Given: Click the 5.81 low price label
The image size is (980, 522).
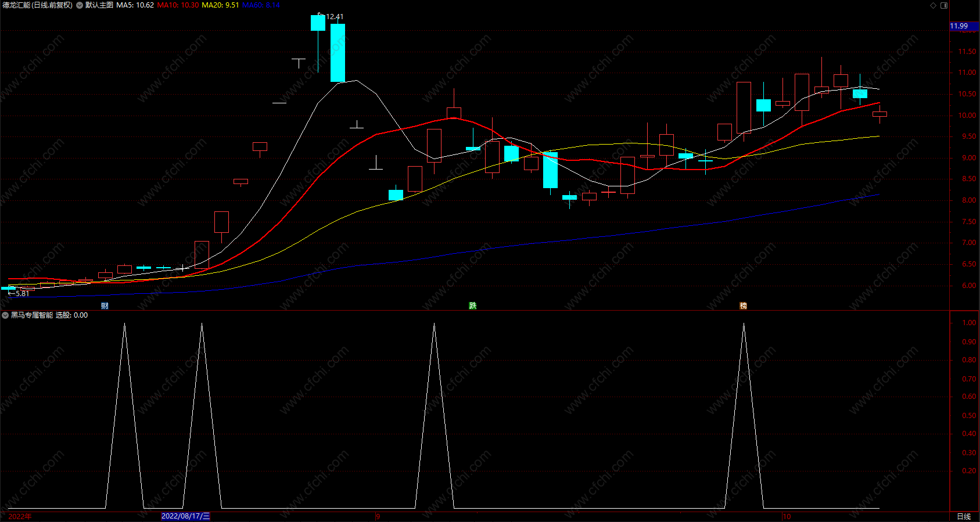Looking at the screenshot, I should 22,294.
